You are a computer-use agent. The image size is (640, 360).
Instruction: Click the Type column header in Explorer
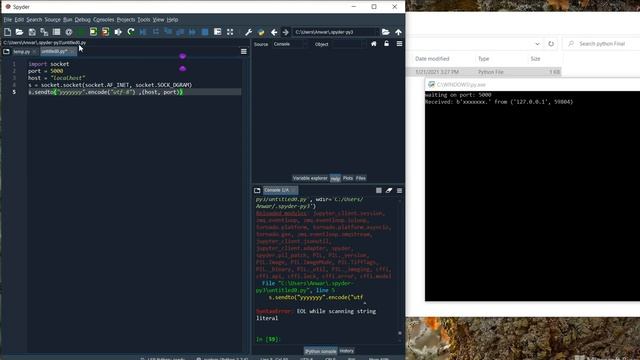pyautogui.click(x=484, y=59)
